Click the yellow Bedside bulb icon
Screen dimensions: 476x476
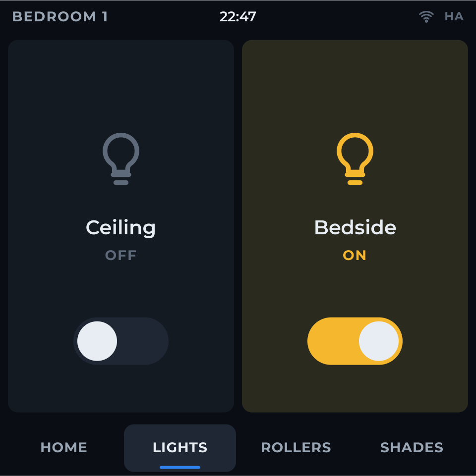355,159
